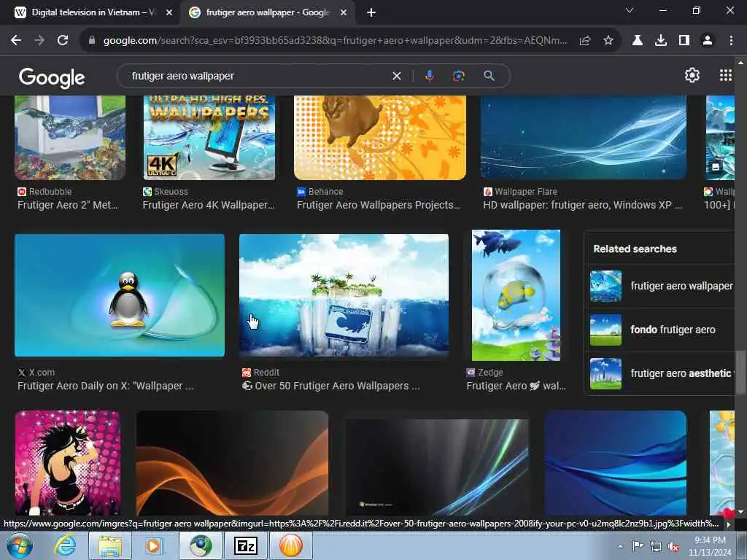Open the Chrome three-dot menu

point(731,41)
